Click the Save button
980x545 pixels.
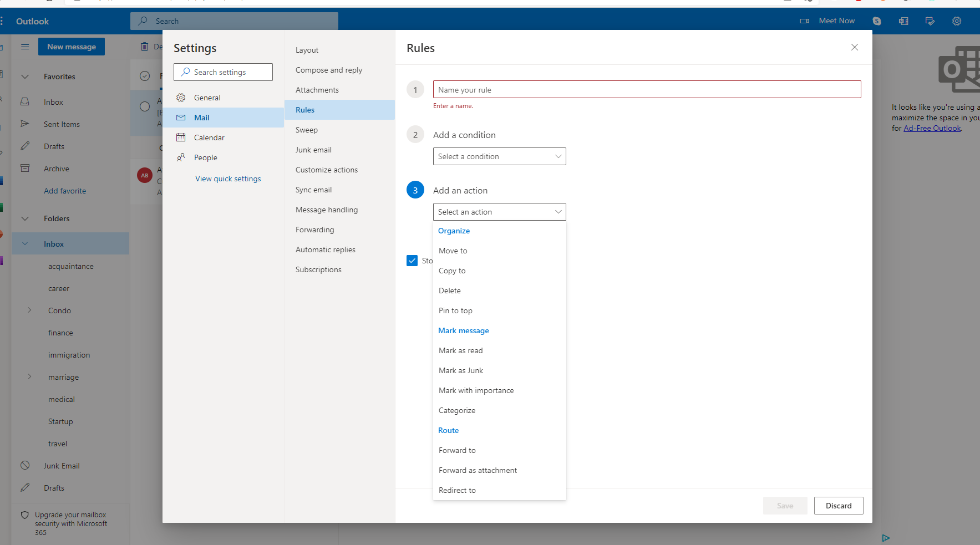click(x=785, y=506)
